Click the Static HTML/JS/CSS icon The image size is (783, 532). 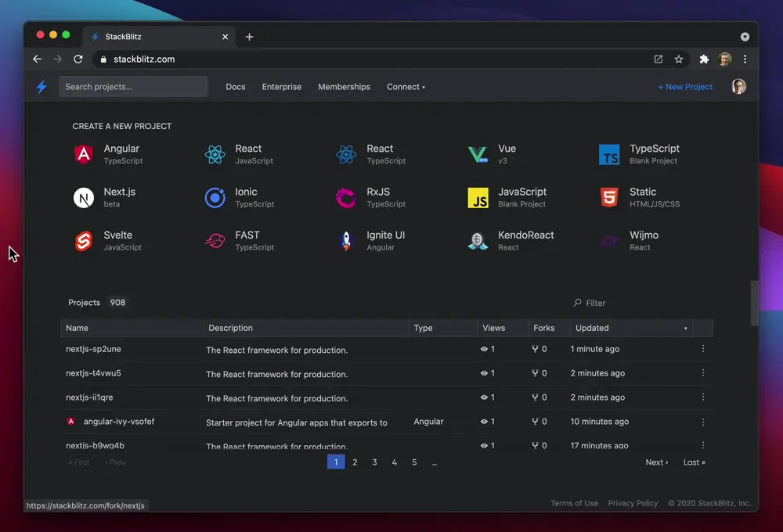(609, 198)
